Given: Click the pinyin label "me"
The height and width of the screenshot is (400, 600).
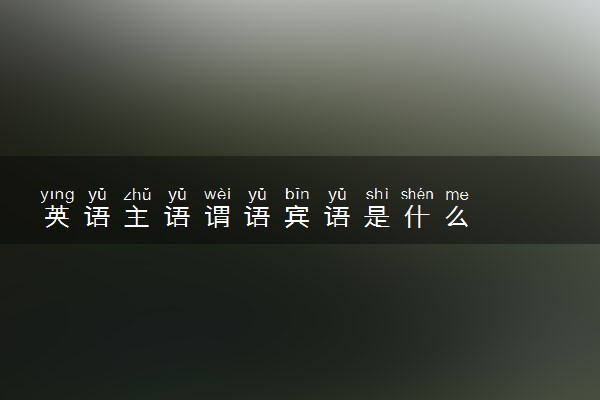Looking at the screenshot, I should pyautogui.click(x=457, y=195).
